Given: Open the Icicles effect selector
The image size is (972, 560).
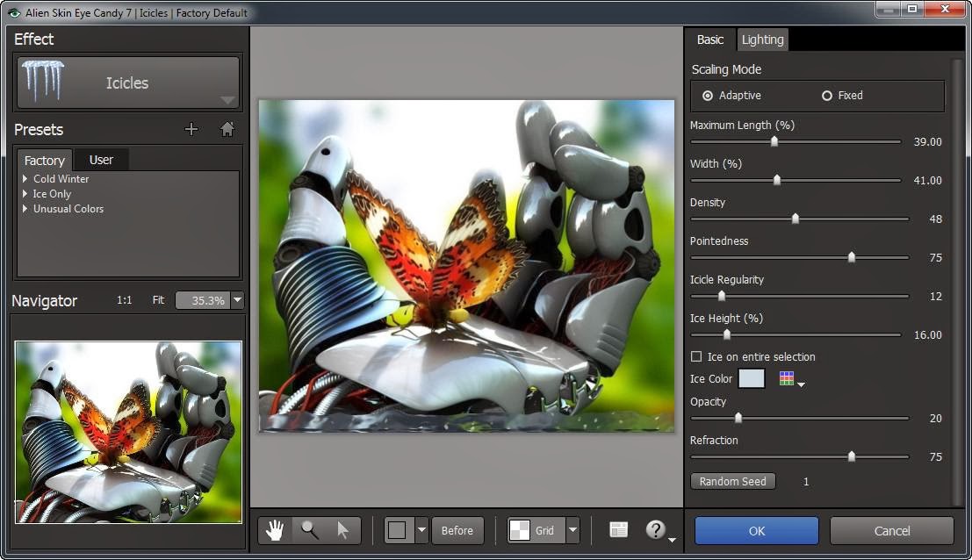Looking at the screenshot, I should click(x=127, y=83).
